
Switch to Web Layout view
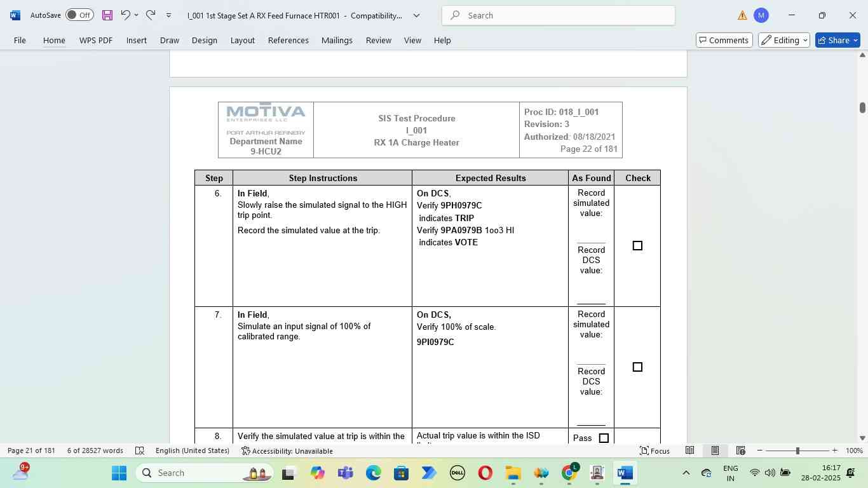point(740,451)
